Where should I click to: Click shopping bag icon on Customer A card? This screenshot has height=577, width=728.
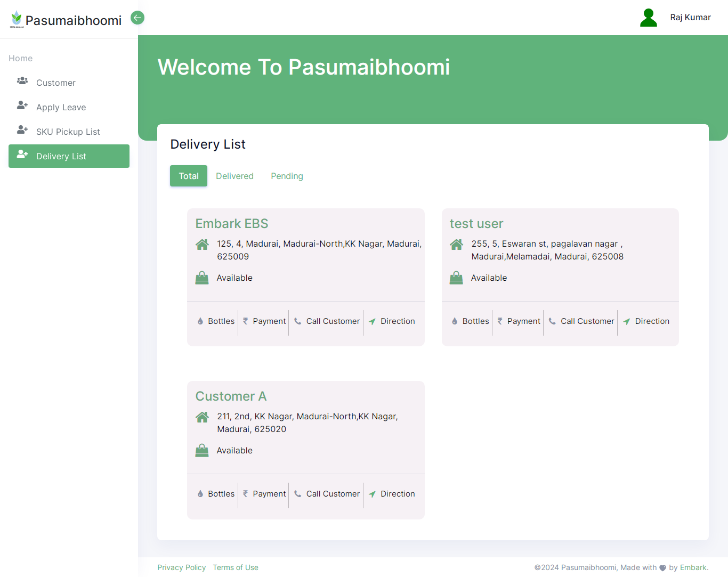tap(202, 451)
